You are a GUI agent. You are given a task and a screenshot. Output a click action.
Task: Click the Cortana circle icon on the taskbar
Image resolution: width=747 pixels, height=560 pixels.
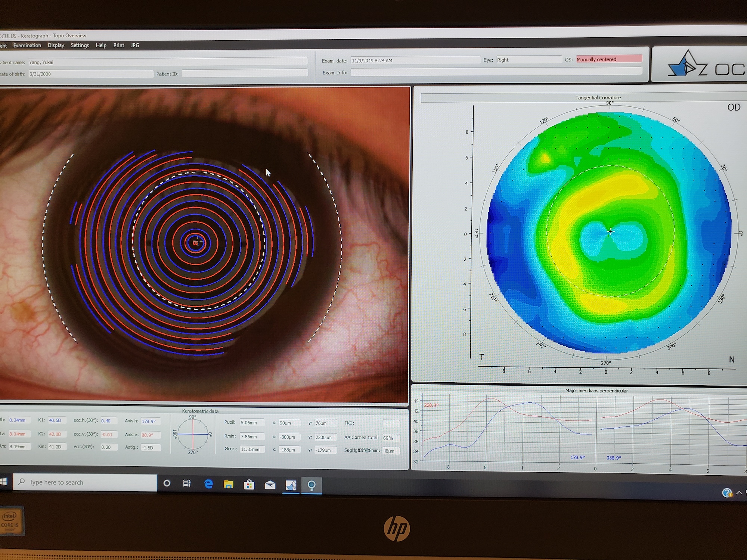pyautogui.click(x=167, y=483)
